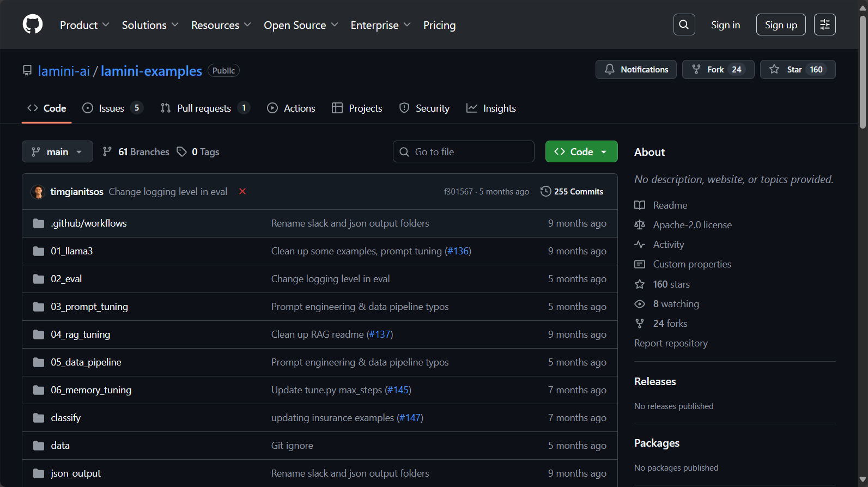Click the Sign in link
Image resolution: width=868 pixels, height=487 pixels.
tap(725, 25)
